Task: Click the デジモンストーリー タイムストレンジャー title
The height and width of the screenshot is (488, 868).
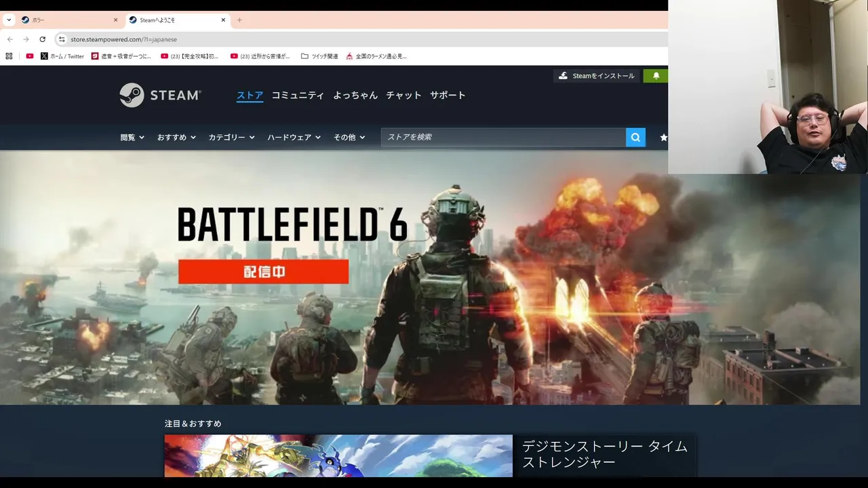Action: click(x=605, y=454)
